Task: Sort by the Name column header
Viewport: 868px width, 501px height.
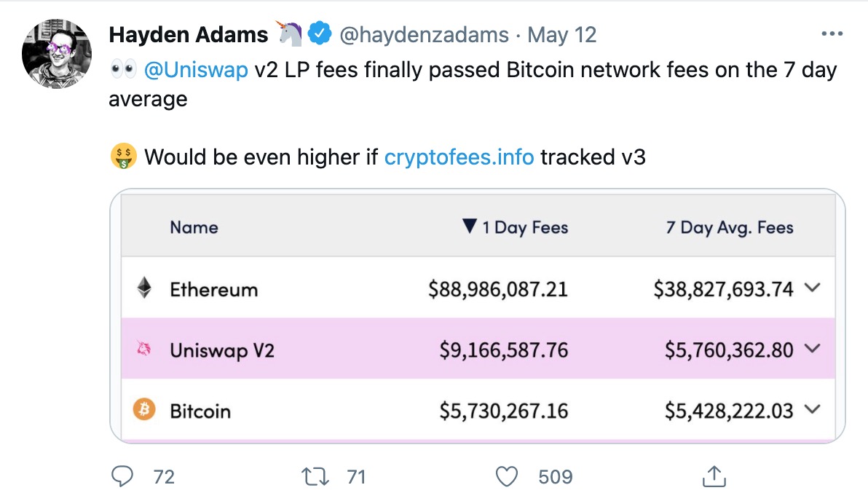Action: pos(194,227)
